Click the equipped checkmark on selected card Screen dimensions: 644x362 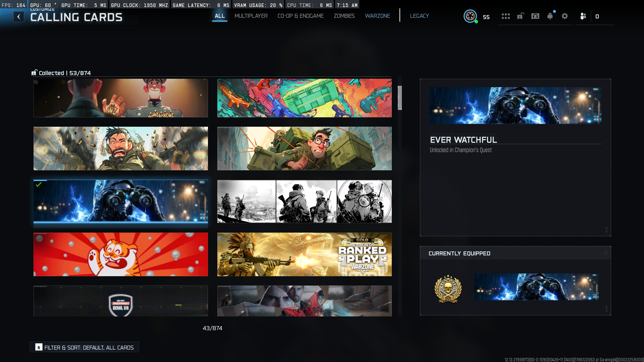point(39,184)
